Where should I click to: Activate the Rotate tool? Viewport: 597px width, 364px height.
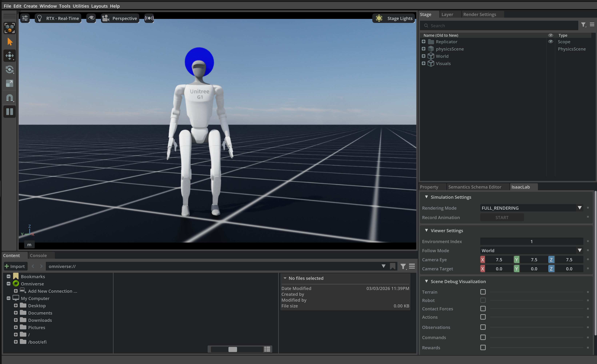(x=10, y=70)
